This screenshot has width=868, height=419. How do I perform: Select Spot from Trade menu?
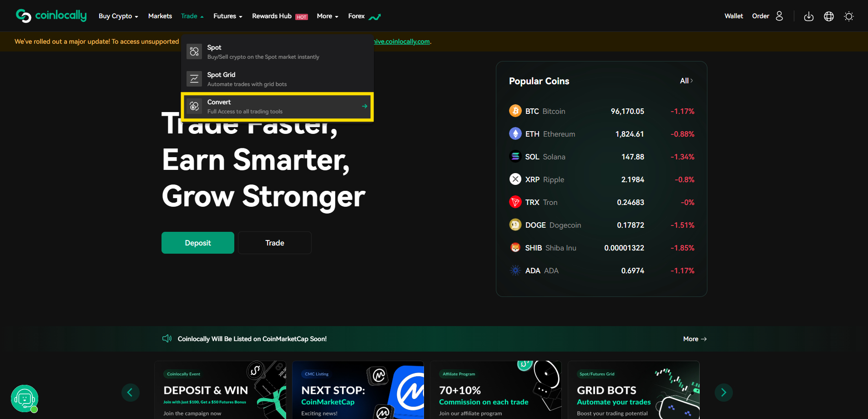[278, 51]
